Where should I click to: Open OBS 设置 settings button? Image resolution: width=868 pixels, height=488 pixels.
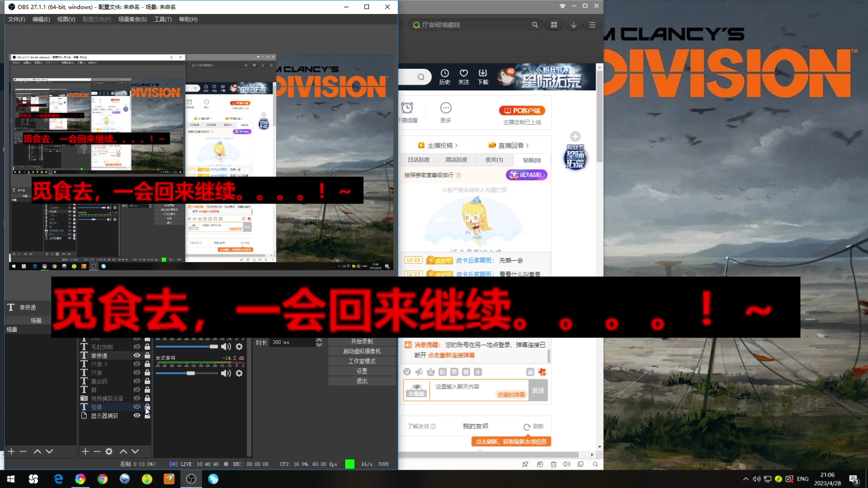pyautogui.click(x=362, y=371)
